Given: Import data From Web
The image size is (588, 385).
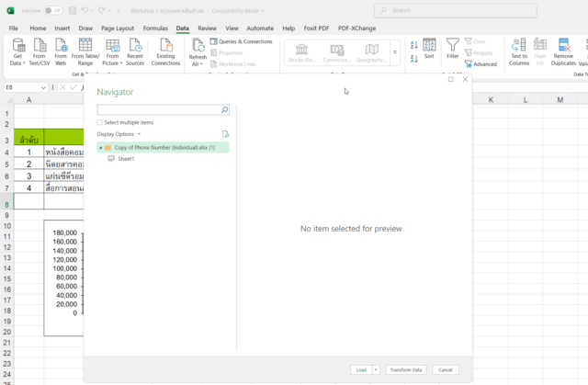Looking at the screenshot, I should tap(61, 52).
